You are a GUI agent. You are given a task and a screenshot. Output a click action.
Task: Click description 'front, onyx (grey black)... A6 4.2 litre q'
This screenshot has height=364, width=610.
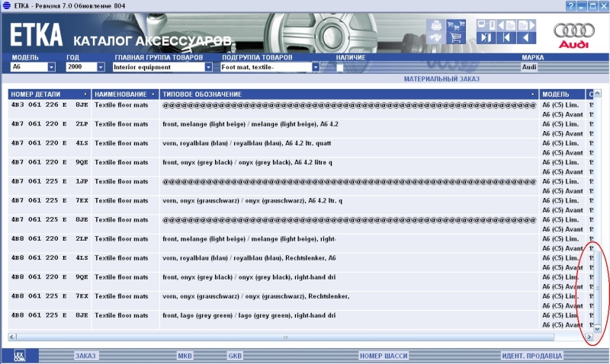[247, 162]
